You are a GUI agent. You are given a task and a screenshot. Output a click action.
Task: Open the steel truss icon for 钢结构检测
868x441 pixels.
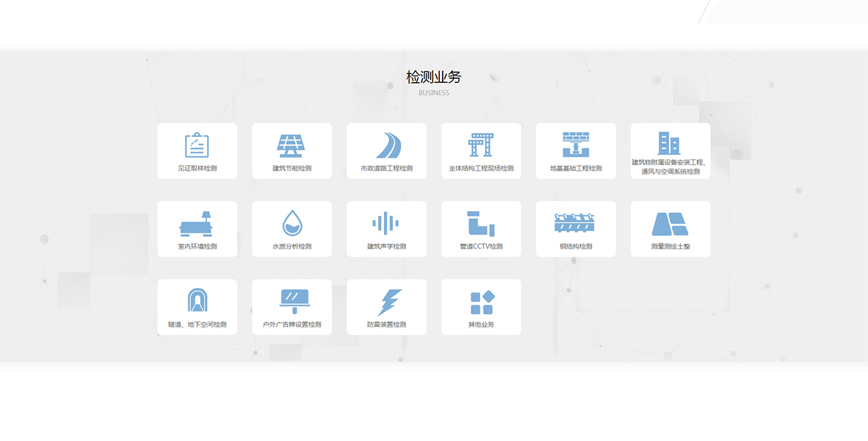tap(576, 223)
